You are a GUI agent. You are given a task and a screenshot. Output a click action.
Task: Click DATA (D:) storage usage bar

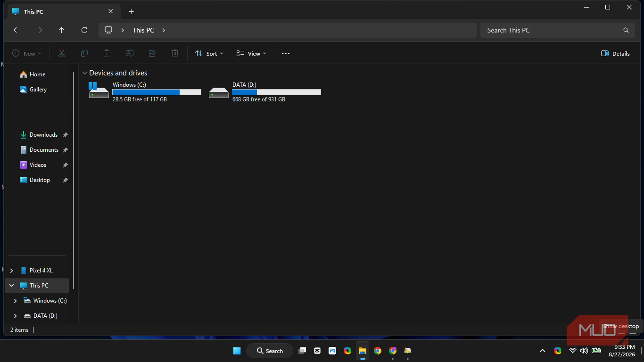tap(277, 92)
